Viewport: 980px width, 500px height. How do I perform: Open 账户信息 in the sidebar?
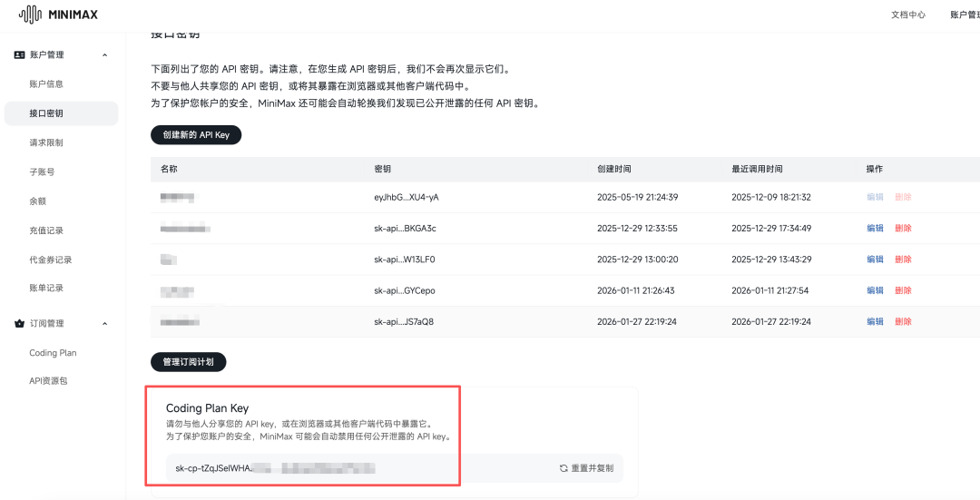pyautogui.click(x=46, y=83)
